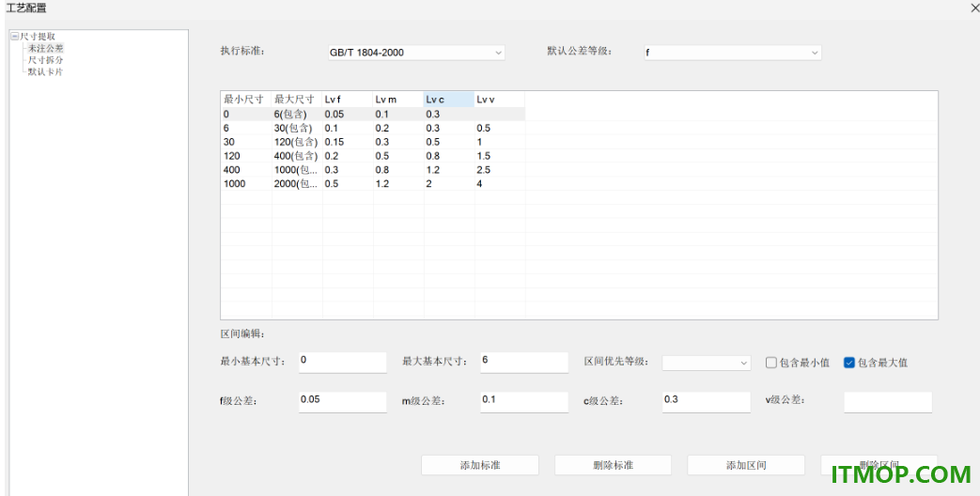Click the 最大尺寸 column header
Viewport: 980px width, 496px height.
(298, 100)
